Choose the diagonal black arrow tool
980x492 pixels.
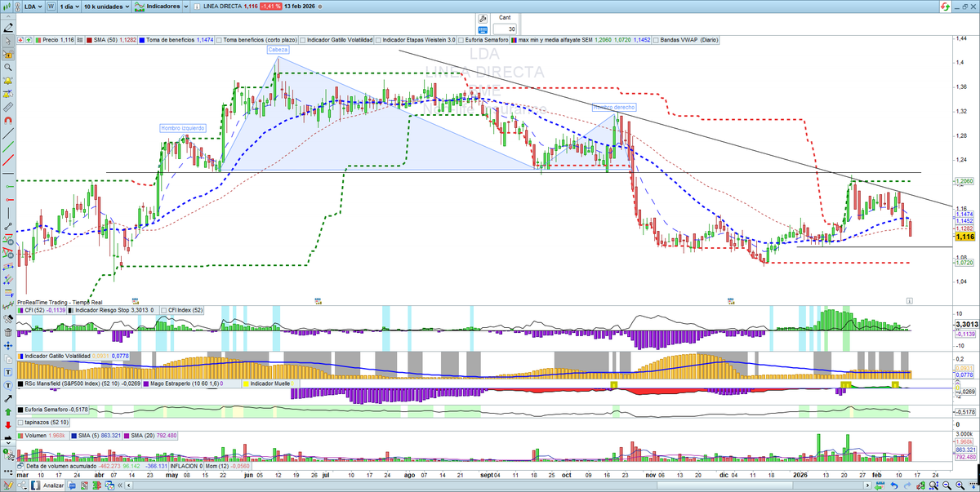click(x=8, y=398)
